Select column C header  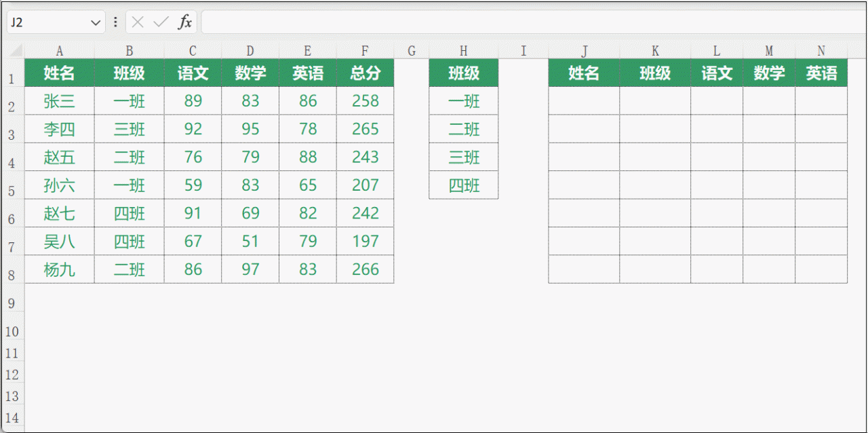tap(193, 51)
